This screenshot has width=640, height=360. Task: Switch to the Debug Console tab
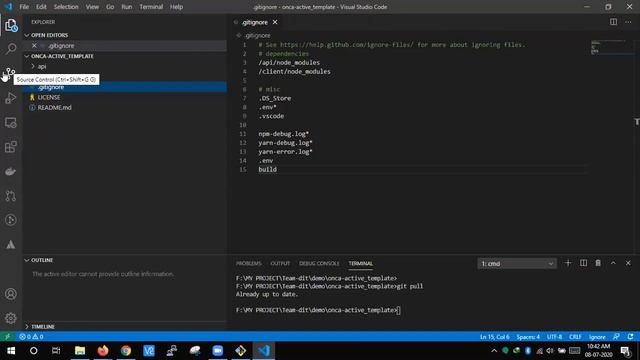pyautogui.click(x=319, y=264)
